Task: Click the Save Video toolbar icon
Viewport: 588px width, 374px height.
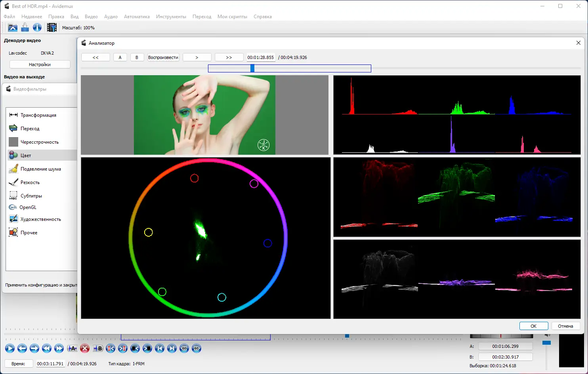Action: 25,27
